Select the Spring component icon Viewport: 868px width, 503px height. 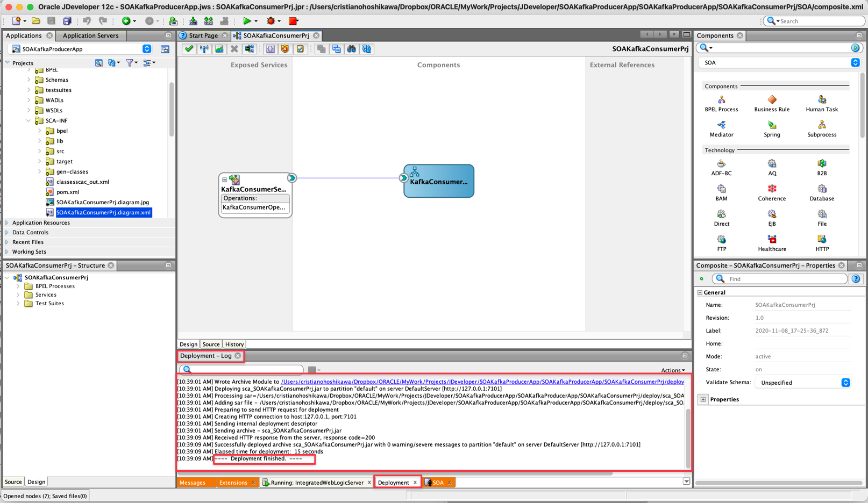click(772, 125)
